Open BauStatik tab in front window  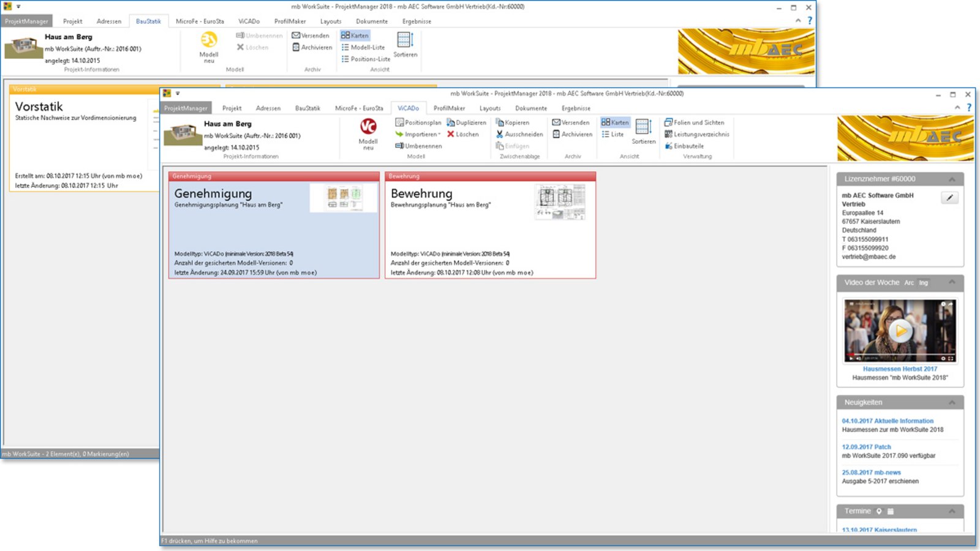tap(307, 108)
